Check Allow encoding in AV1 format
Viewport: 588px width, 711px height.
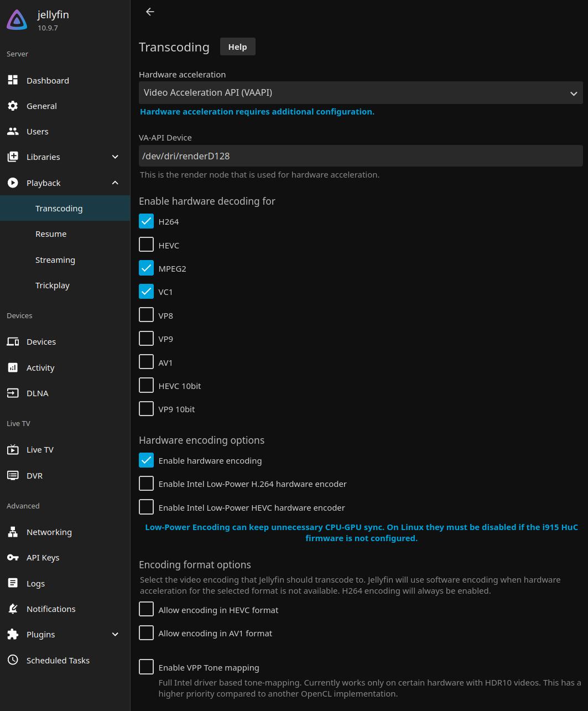pos(146,633)
